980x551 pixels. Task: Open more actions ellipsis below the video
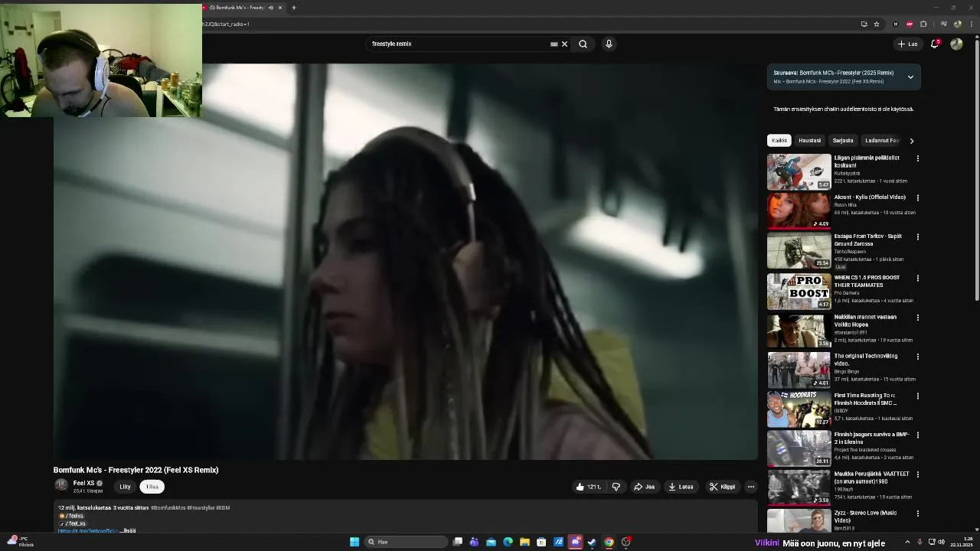click(750, 487)
